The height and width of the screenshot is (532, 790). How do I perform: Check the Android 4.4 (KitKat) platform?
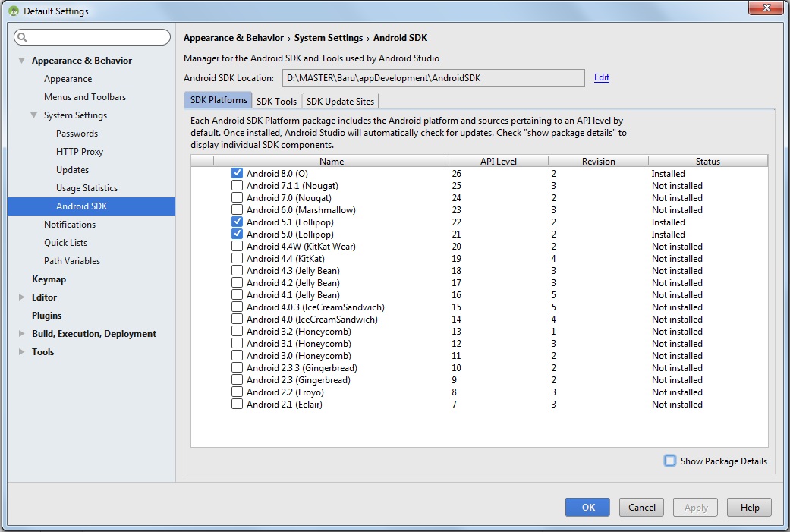click(238, 259)
